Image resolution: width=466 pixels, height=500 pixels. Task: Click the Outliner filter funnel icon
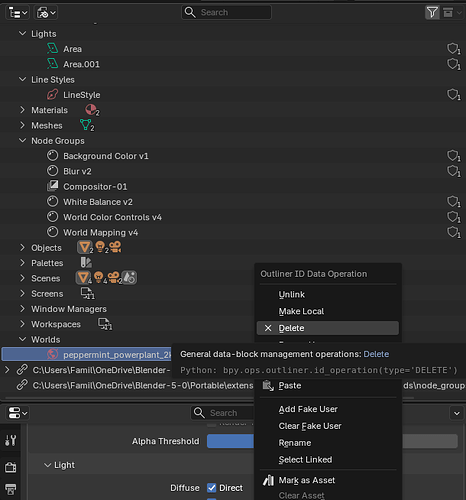click(x=432, y=13)
